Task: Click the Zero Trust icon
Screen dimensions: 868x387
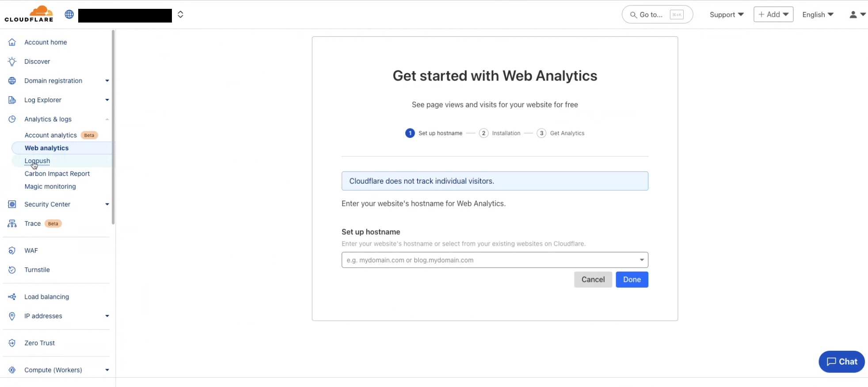Action: pyautogui.click(x=12, y=343)
